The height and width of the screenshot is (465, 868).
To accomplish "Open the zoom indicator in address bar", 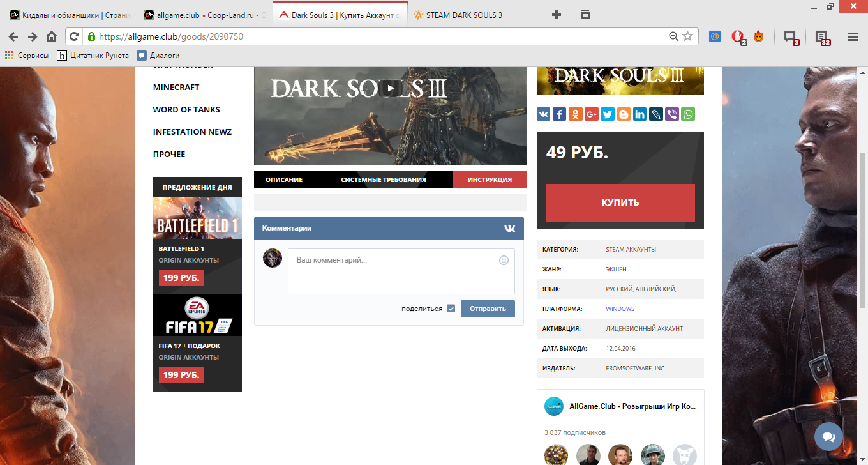I will point(673,36).
